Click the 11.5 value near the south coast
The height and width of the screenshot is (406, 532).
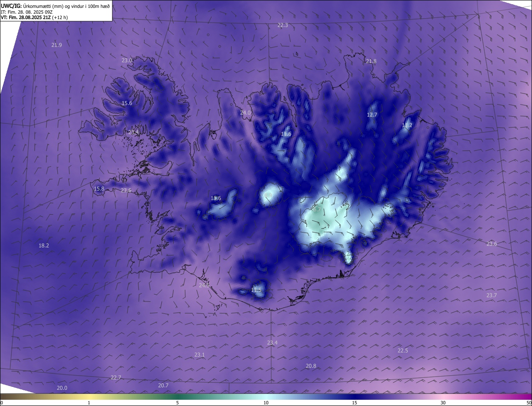[256, 290]
